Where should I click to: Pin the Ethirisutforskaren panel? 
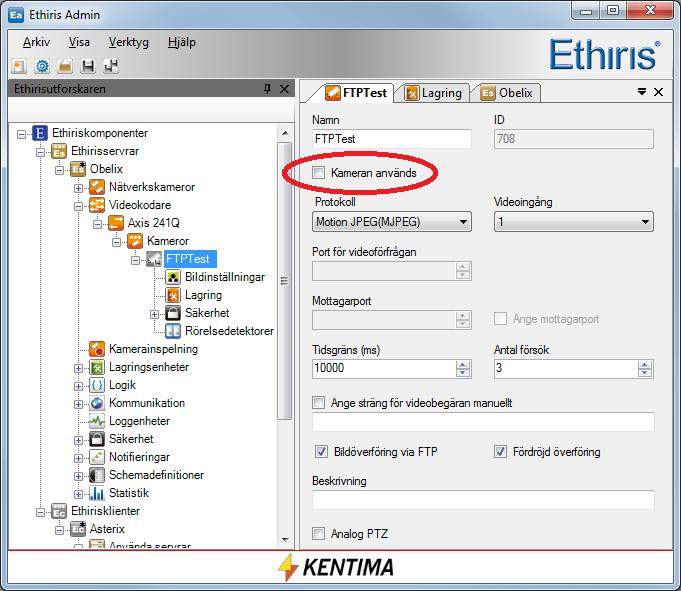tap(268, 89)
